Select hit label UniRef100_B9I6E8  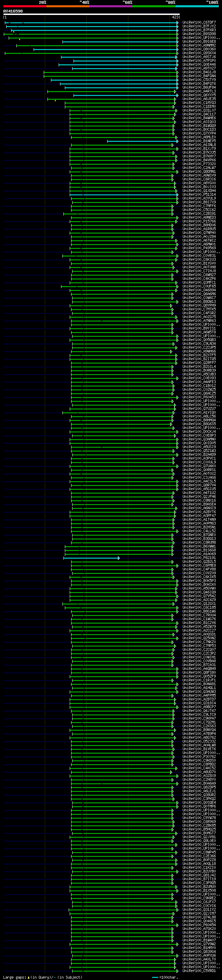(x=199, y=41)
